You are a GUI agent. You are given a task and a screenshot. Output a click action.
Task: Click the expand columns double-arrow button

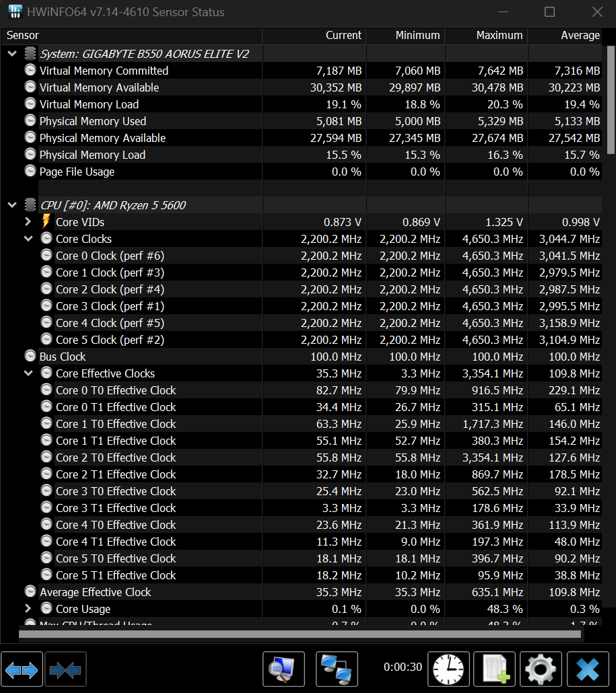22,669
